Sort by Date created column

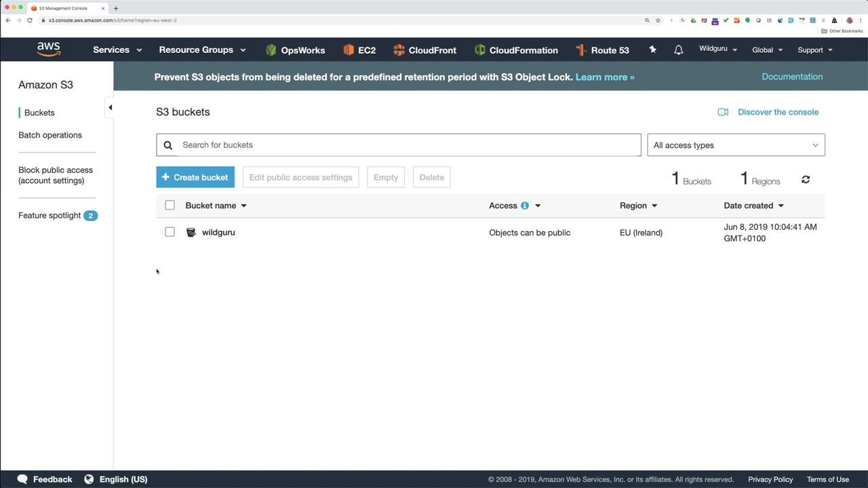(753, 205)
